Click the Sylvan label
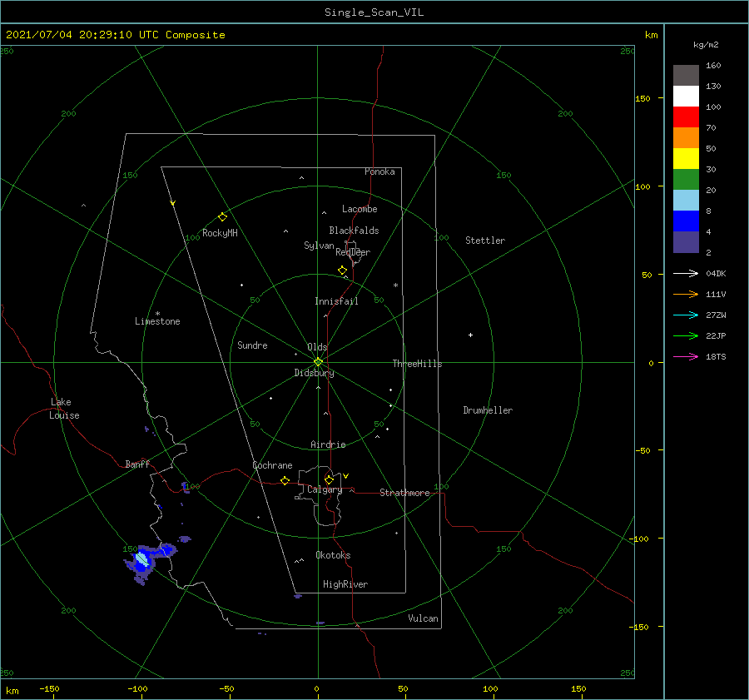Viewport: 749px width, 700px height. 319,246
